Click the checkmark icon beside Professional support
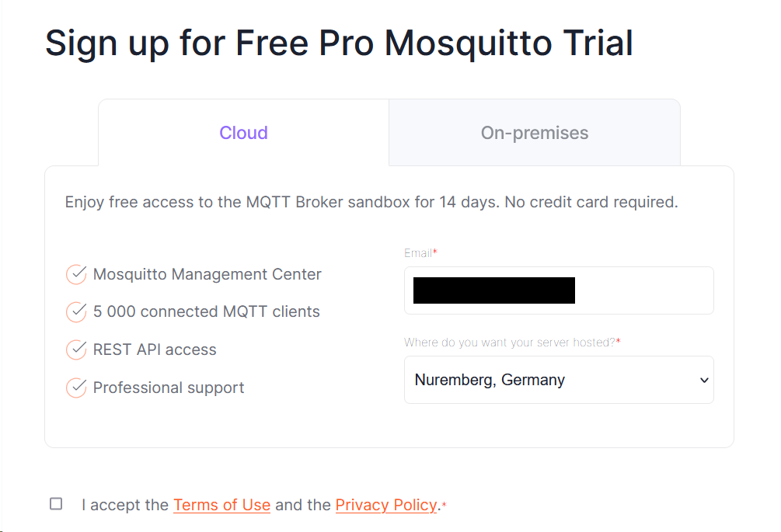The width and height of the screenshot is (781, 532). coord(76,388)
